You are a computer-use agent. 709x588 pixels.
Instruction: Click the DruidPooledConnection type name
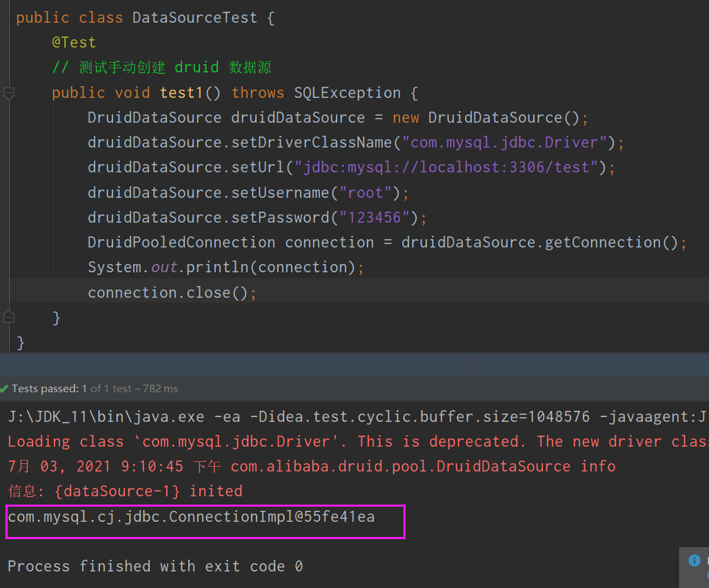pyautogui.click(x=181, y=242)
